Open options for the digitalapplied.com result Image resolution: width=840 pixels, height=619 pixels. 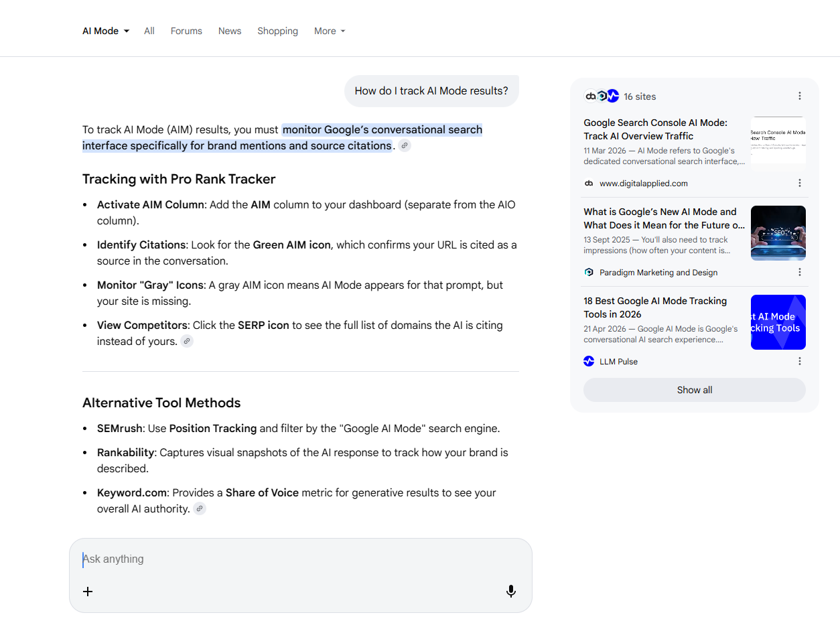[x=800, y=183]
